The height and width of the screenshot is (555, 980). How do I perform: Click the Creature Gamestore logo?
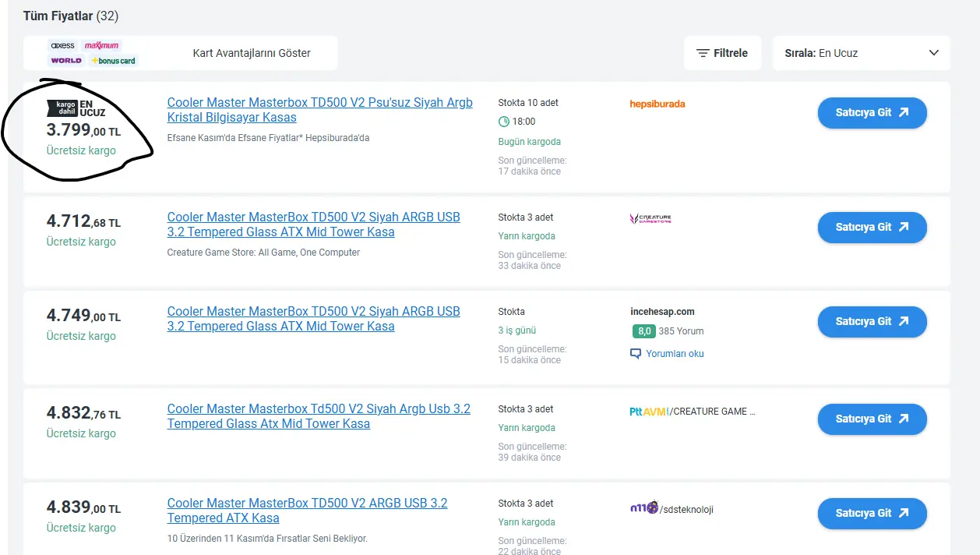[650, 219]
